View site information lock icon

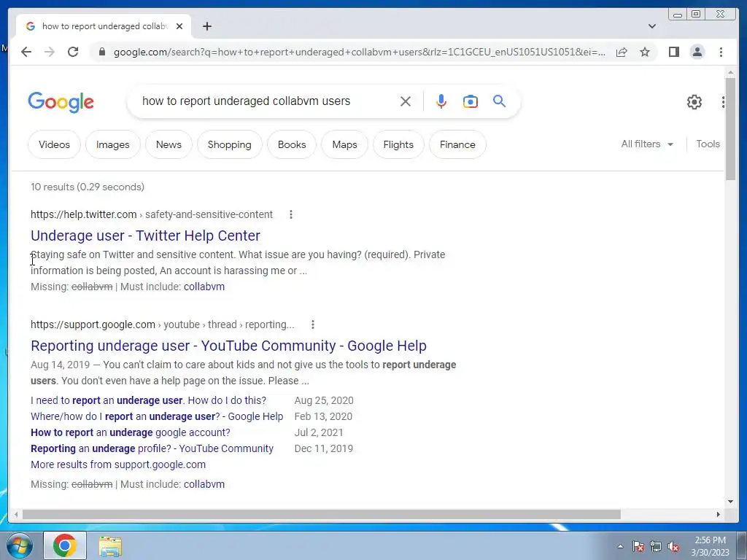pos(101,52)
